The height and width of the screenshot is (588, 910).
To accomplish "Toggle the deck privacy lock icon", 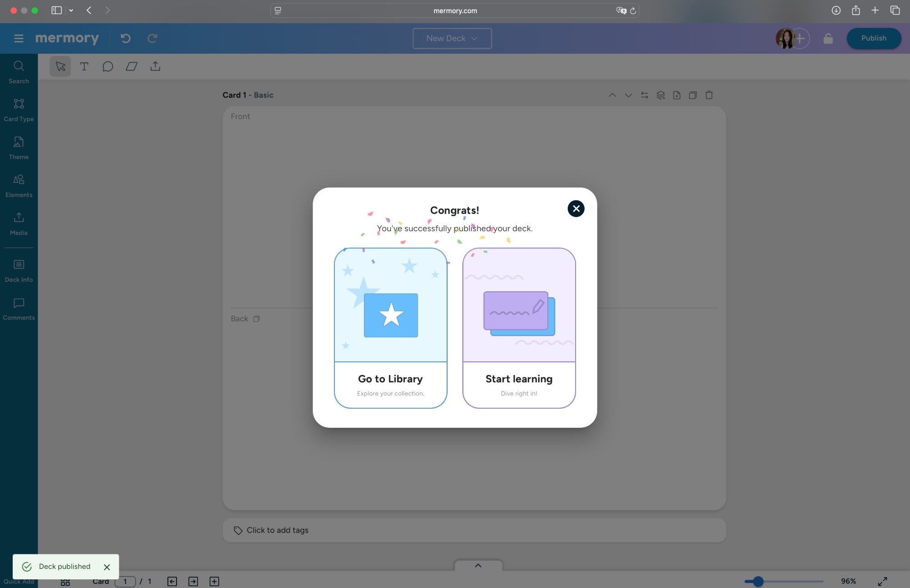I will tap(828, 38).
